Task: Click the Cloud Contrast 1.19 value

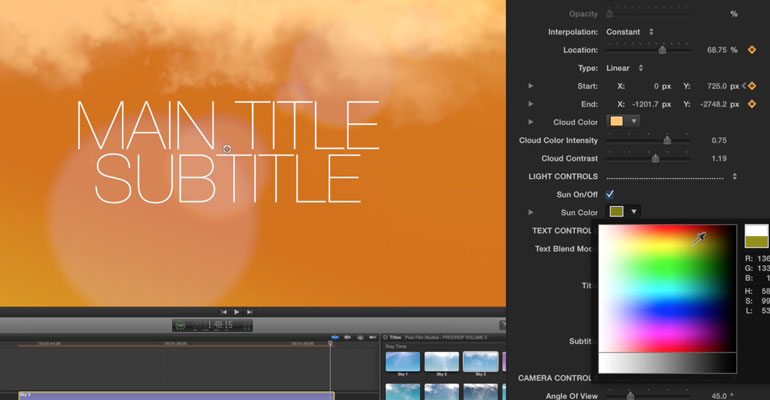Action: [x=719, y=159]
